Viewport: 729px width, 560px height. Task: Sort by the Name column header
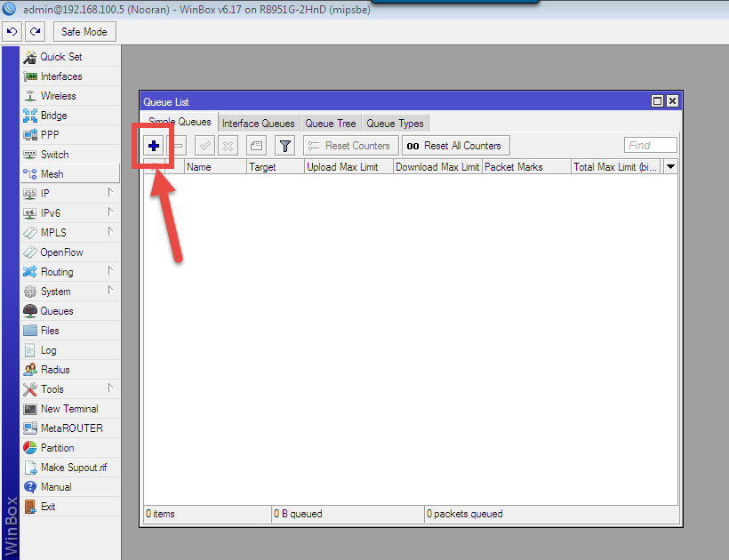pos(214,166)
